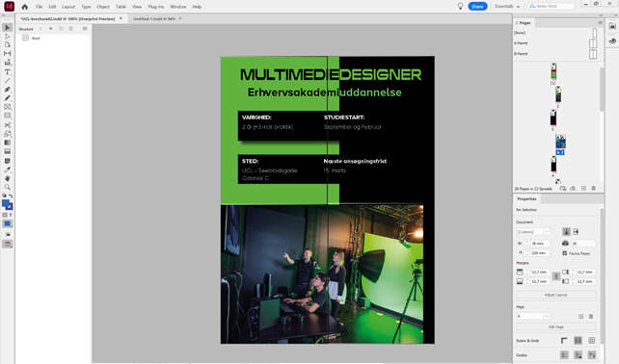
Task: Expand the document preset Custom dropdown
Action: pos(533,232)
